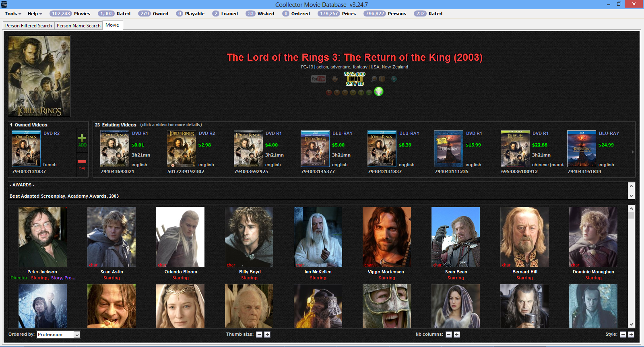Click the IMDb logo badge

(355, 78)
